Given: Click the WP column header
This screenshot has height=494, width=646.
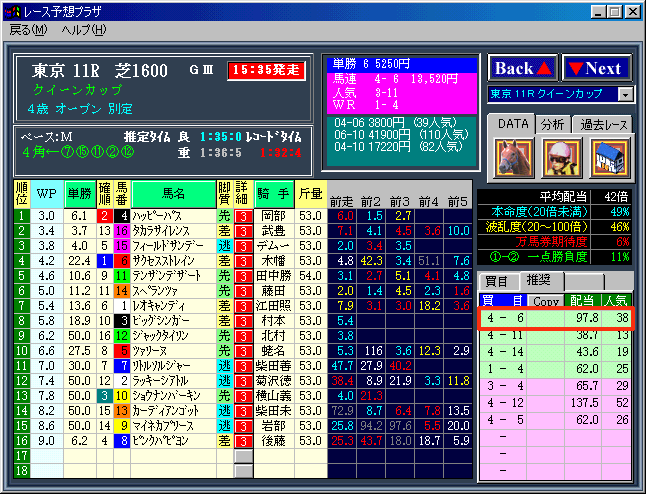Looking at the screenshot, I should pos(46,194).
